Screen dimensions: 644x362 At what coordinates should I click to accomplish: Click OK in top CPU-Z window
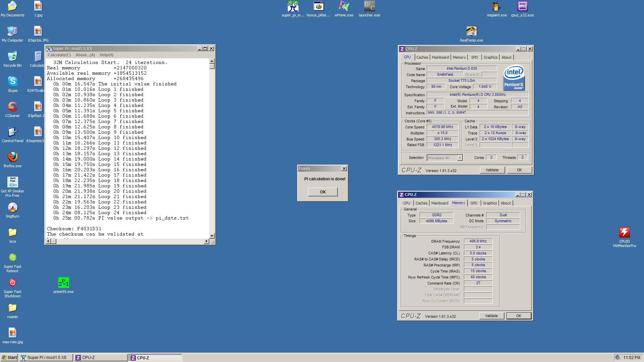(x=519, y=170)
